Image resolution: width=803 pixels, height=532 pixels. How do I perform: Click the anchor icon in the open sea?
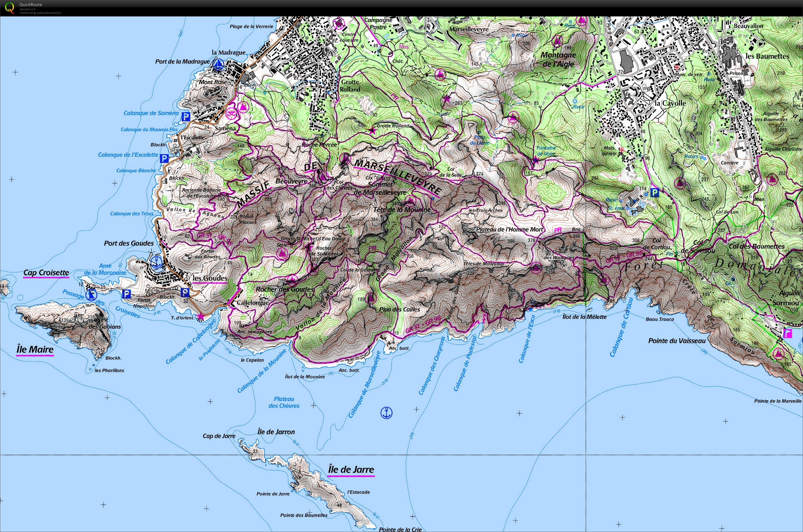(x=386, y=413)
